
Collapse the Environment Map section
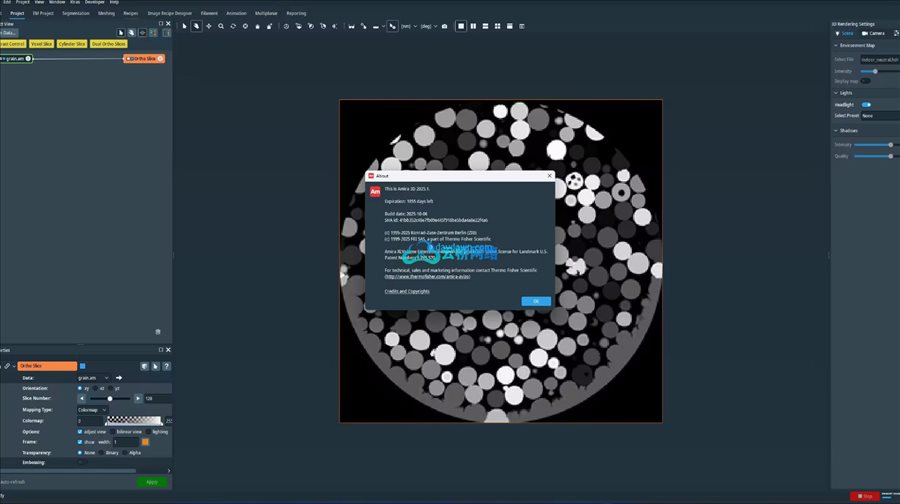click(836, 46)
